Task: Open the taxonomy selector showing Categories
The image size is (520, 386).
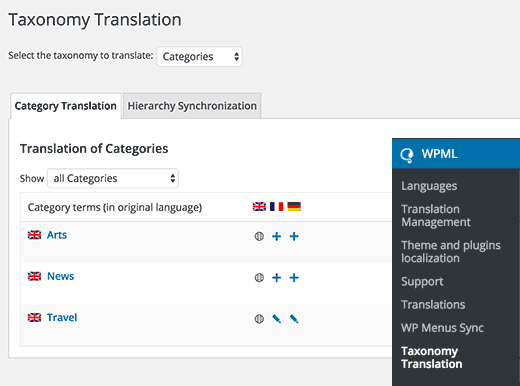Action: tap(199, 57)
